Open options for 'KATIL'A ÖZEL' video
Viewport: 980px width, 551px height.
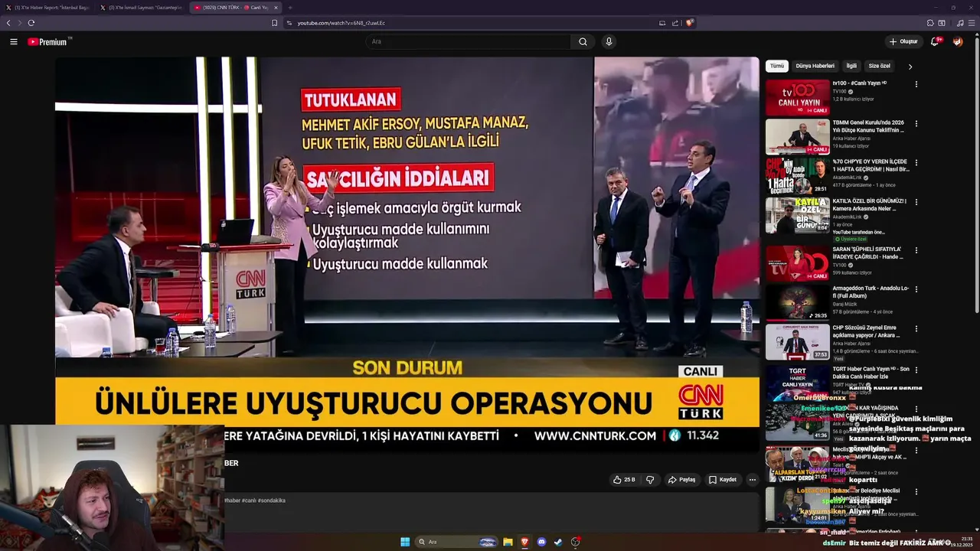(x=916, y=202)
